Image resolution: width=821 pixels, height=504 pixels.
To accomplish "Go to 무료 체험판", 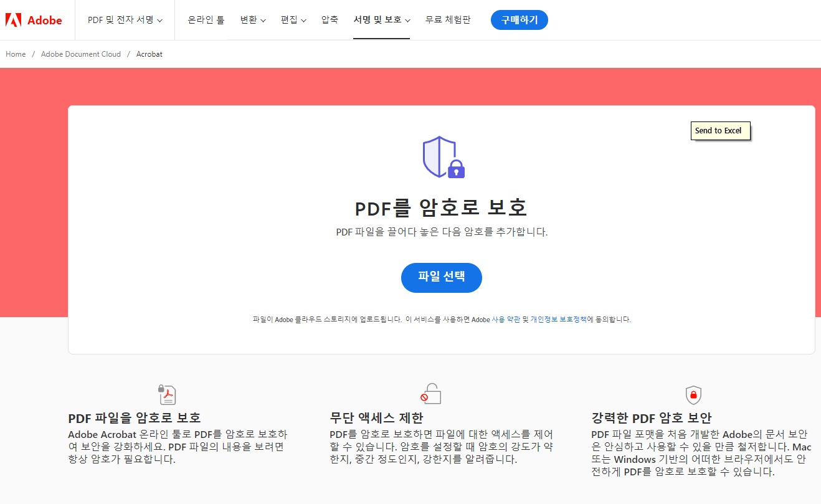I will [x=448, y=20].
